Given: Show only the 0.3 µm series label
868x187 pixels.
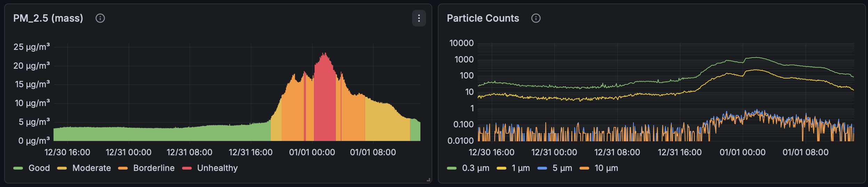Looking at the screenshot, I should point(475,168).
